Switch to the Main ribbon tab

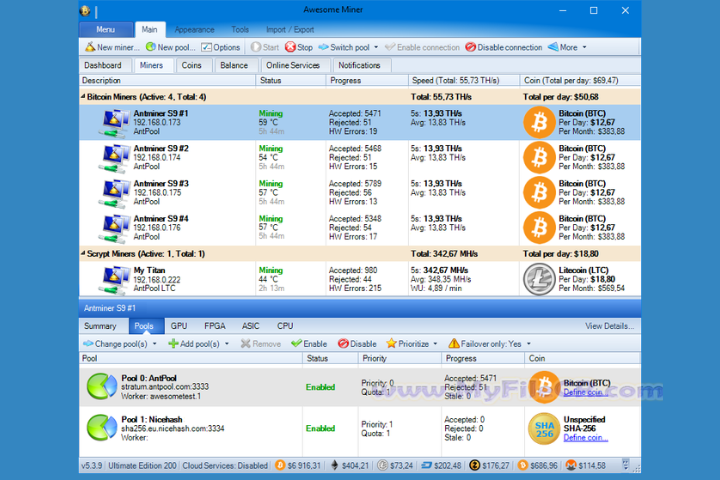coord(150,29)
